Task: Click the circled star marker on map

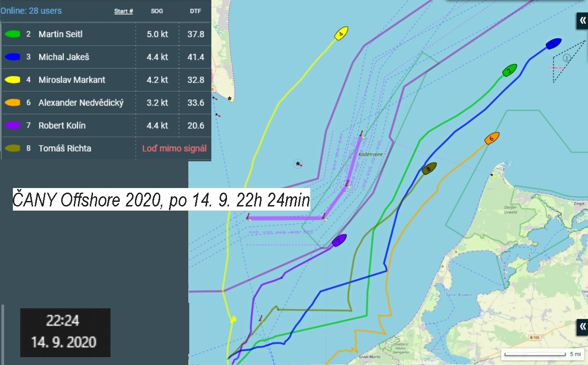Action: [x=298, y=164]
